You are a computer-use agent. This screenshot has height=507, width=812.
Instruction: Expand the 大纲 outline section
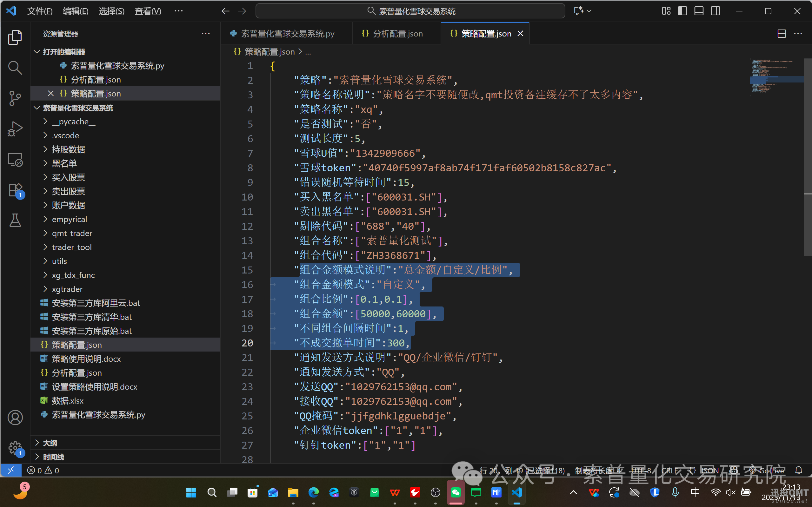50,443
